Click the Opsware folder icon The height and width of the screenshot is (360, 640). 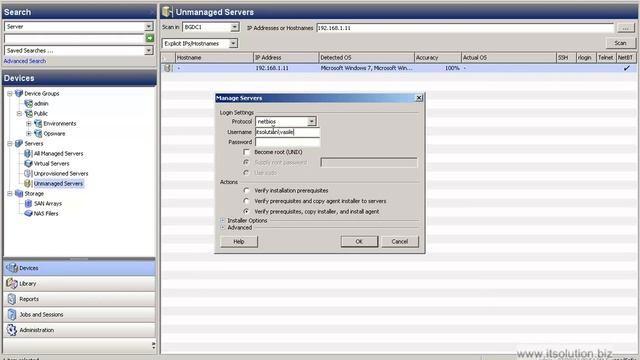pyautogui.click(x=38, y=133)
